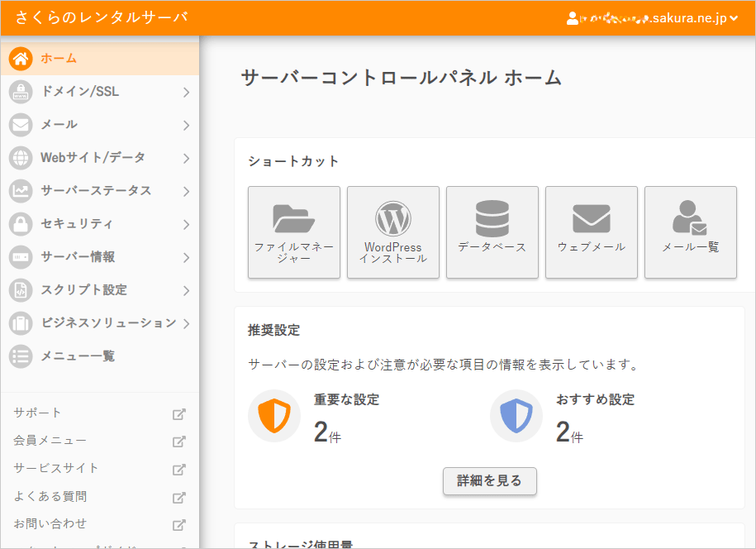The width and height of the screenshot is (756, 549).
Task: Open the 会員メニュー link
Action: pos(50,441)
